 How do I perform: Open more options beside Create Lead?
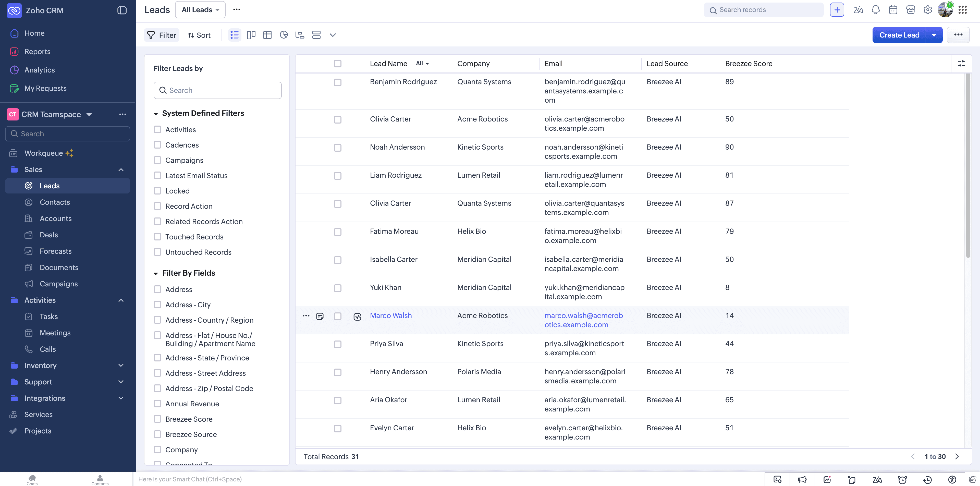click(x=958, y=35)
